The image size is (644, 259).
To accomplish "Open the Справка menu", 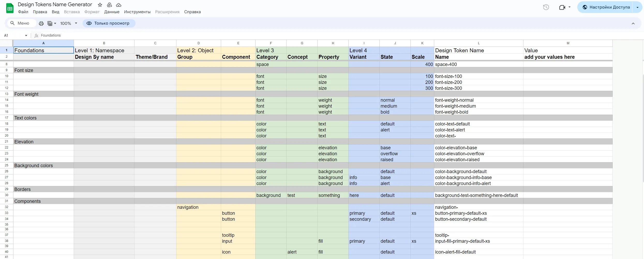I will tap(192, 12).
